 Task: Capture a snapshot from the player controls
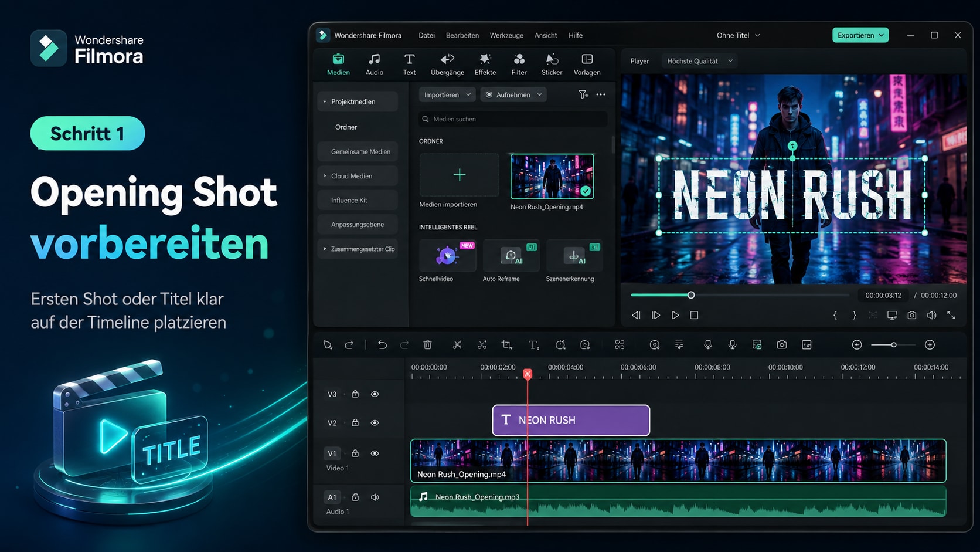[x=912, y=315]
